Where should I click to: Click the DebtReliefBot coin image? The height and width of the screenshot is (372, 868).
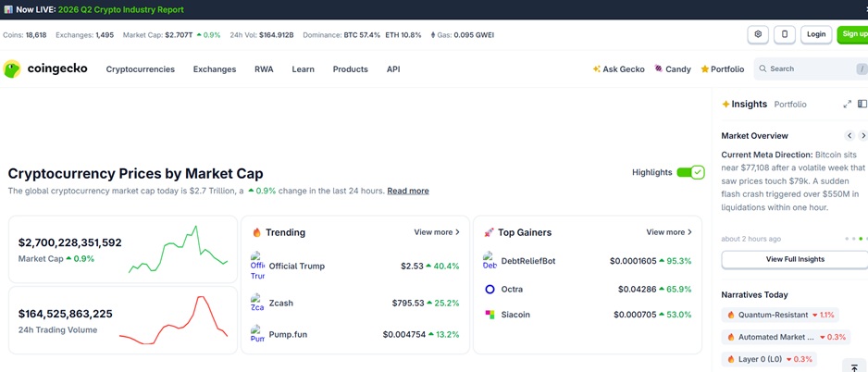(x=490, y=260)
